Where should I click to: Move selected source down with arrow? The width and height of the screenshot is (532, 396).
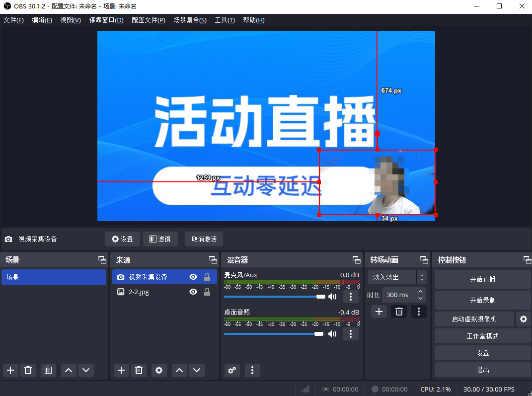(x=197, y=370)
